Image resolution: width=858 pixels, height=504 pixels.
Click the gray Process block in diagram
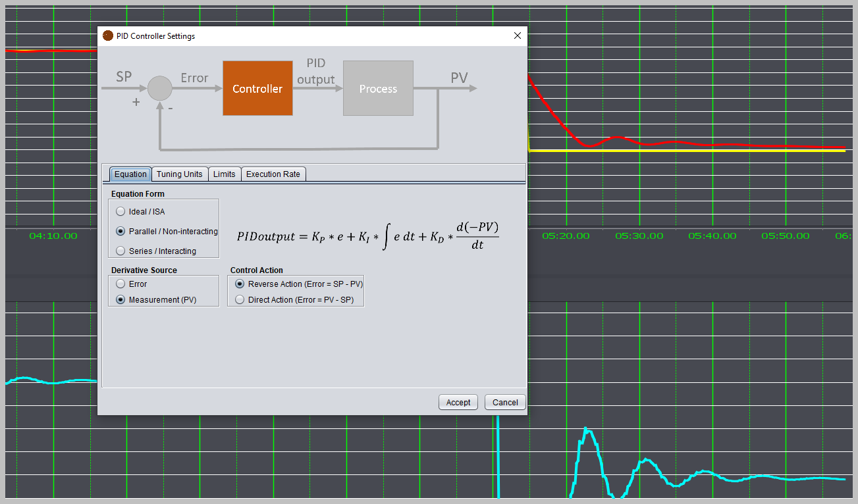click(378, 88)
